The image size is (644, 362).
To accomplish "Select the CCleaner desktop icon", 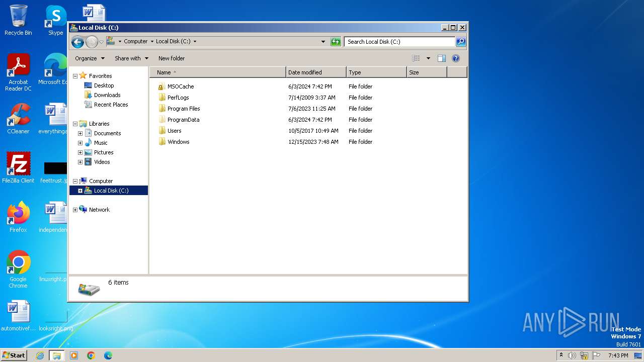I will coord(18,119).
